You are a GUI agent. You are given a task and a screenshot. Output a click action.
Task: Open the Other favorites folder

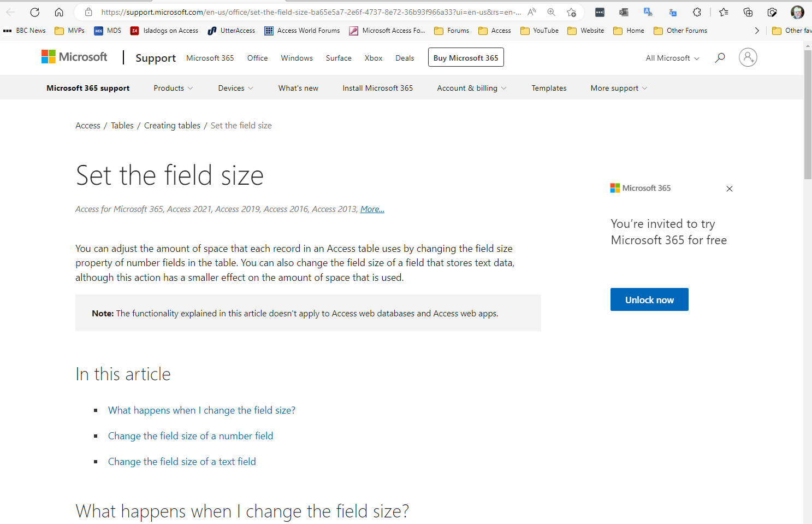(792, 31)
